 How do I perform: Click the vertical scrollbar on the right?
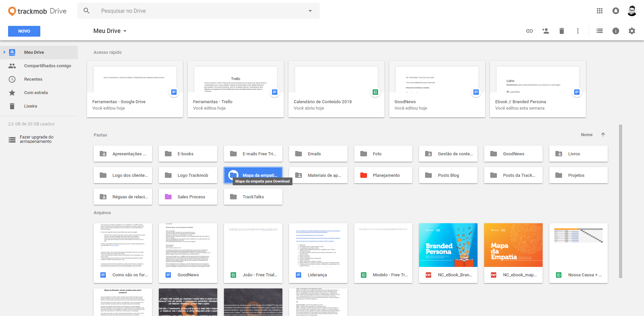pyautogui.click(x=620, y=201)
